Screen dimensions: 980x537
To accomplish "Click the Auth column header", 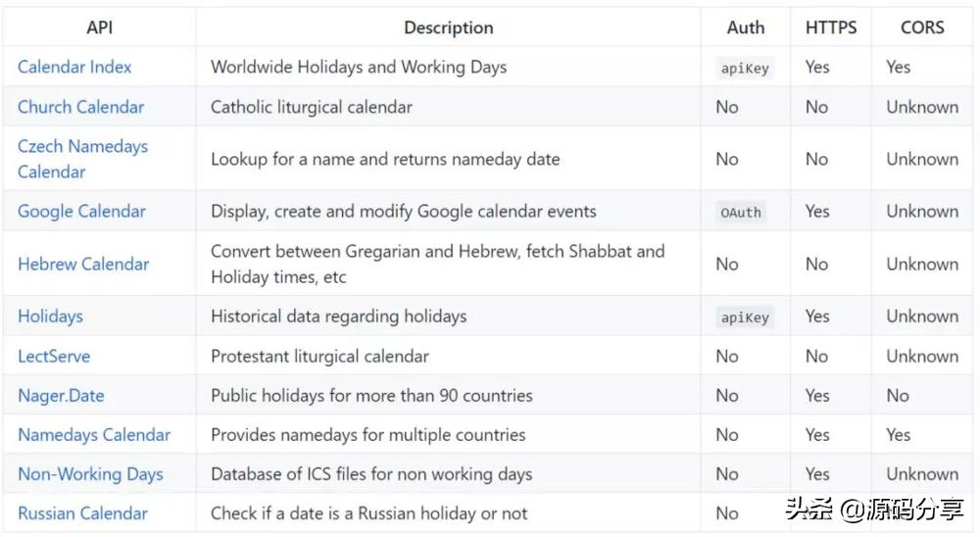I will (x=745, y=27).
